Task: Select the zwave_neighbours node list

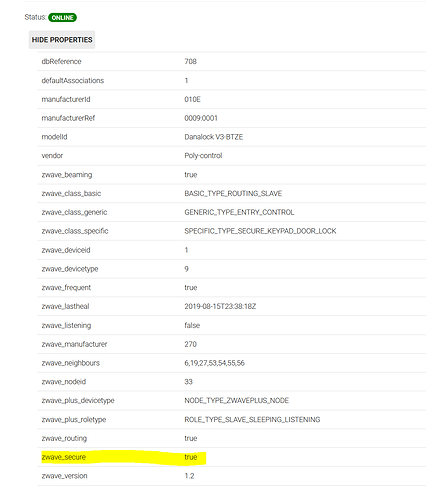Action: [x=214, y=363]
